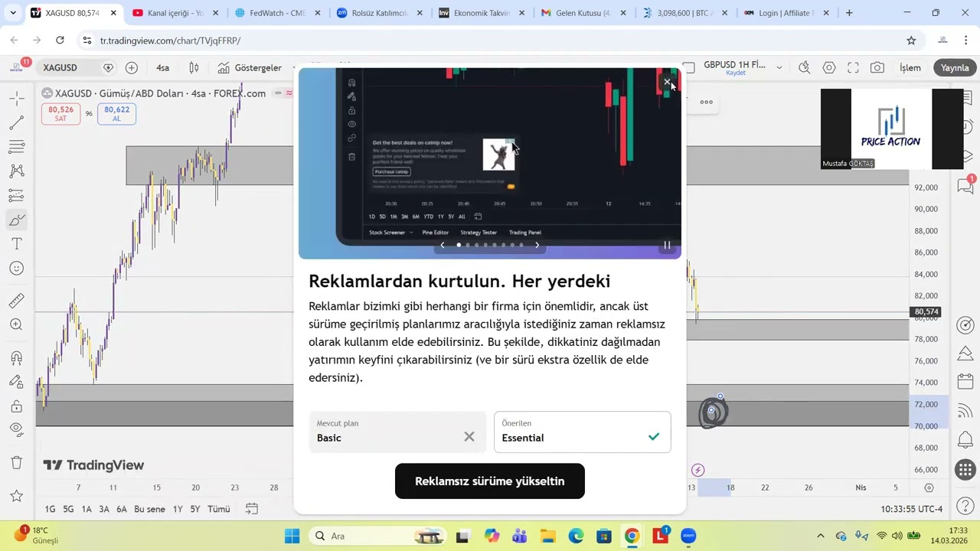Go to next slide in popup carousel
The width and height of the screenshot is (980, 551).
pos(537,245)
